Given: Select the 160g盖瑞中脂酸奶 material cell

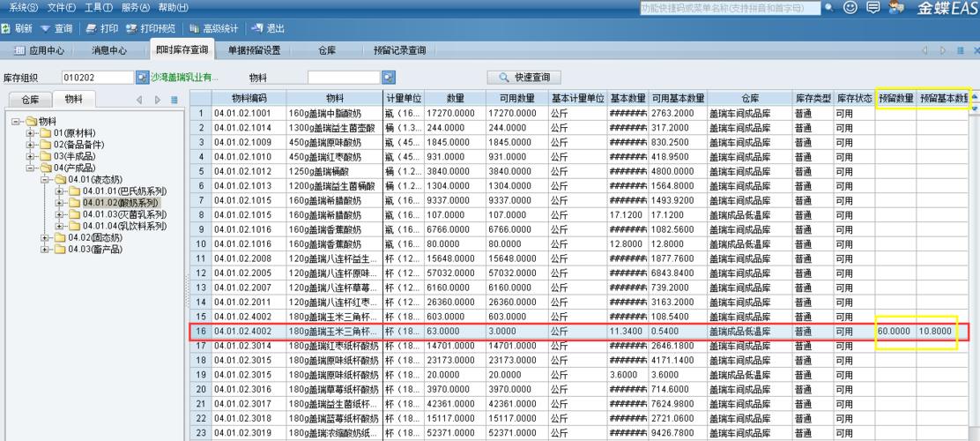Looking at the screenshot, I should (x=334, y=113).
